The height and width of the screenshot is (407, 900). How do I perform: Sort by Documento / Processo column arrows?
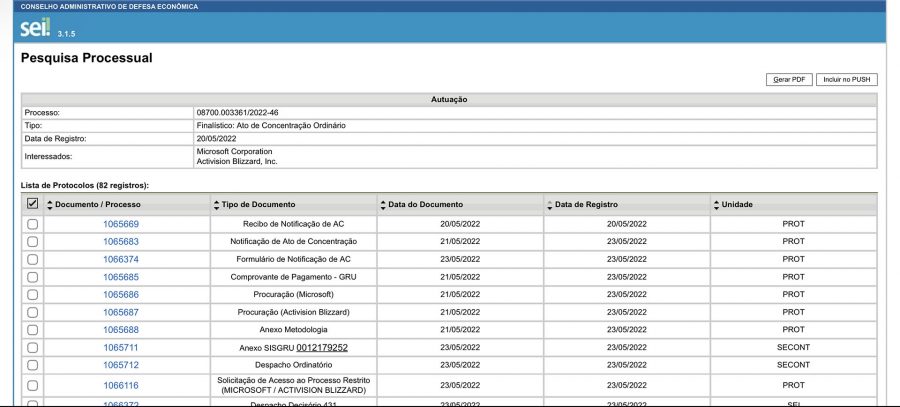(49, 205)
